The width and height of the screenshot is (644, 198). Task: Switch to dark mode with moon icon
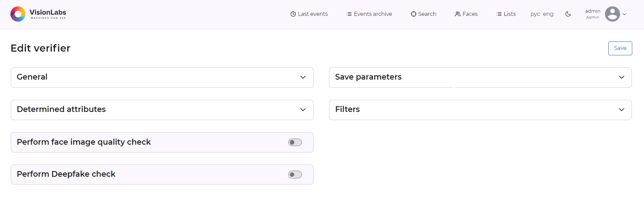pyautogui.click(x=568, y=14)
